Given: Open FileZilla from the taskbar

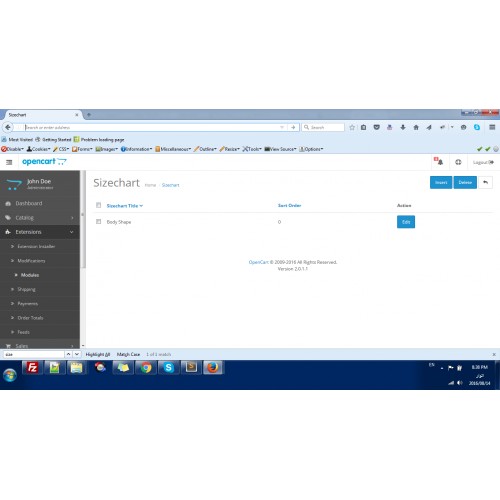Looking at the screenshot, I should [32, 368].
